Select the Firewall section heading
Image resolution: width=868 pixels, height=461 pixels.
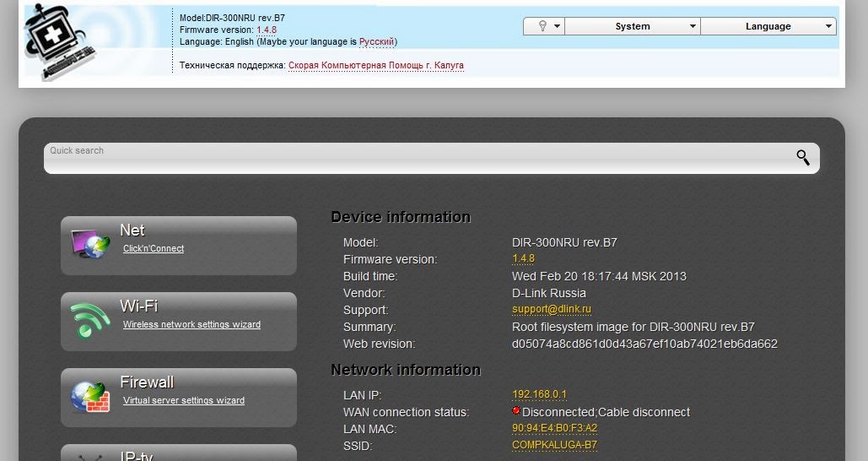point(147,382)
